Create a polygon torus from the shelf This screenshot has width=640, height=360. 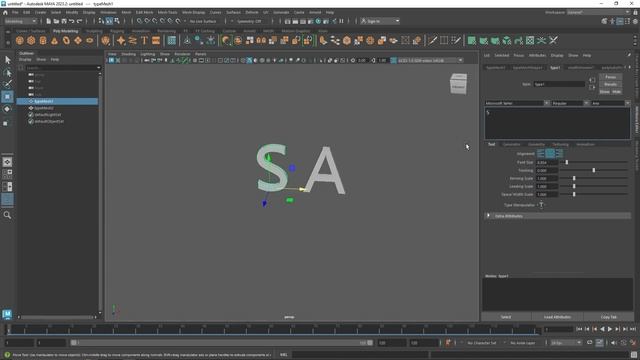(x=66, y=40)
